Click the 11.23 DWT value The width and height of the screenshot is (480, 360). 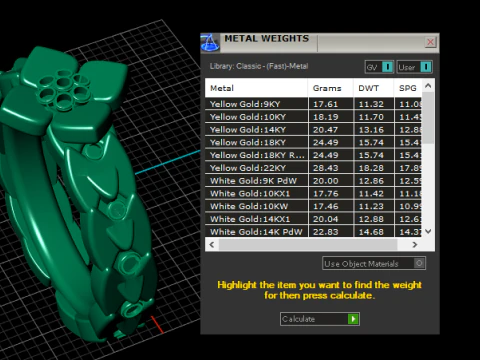[x=371, y=206]
